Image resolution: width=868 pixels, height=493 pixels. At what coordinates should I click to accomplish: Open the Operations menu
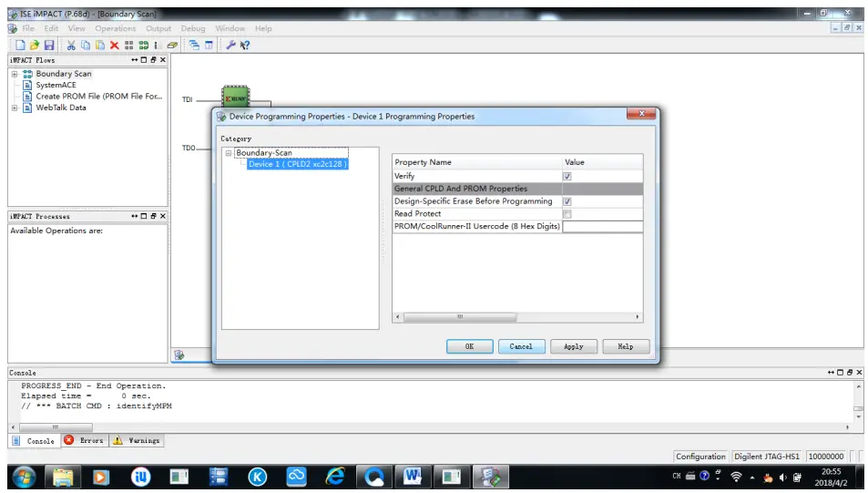click(x=115, y=28)
